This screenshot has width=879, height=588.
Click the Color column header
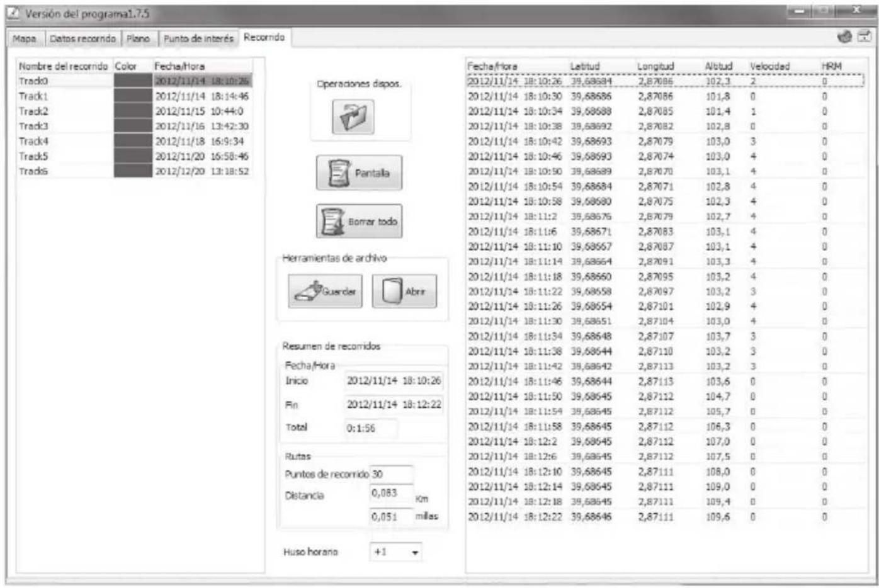pos(133,65)
